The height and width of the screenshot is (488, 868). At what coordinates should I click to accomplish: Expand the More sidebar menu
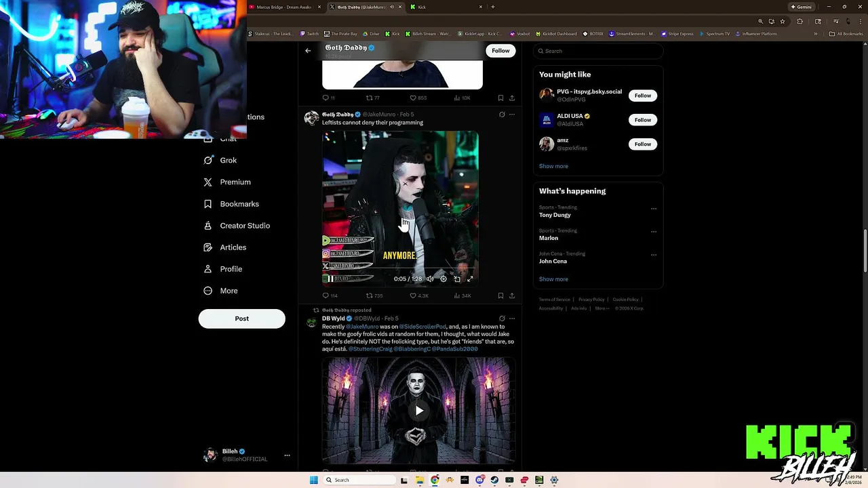coord(221,291)
